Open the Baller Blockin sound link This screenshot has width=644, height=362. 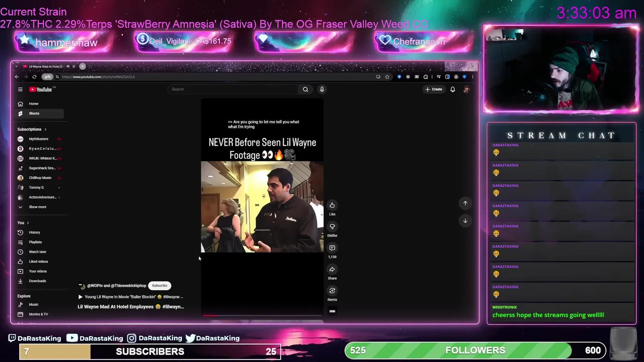coord(131,297)
